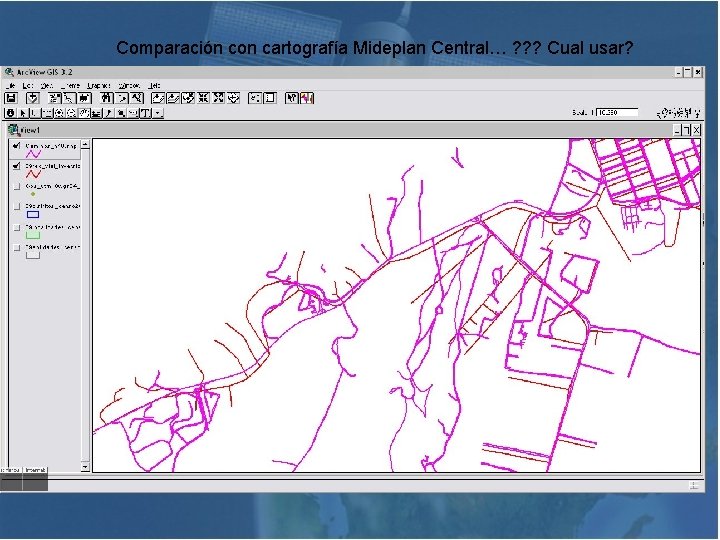Click Zoom to Previous Extent icon
The width and height of the screenshot is (720, 540).
pyautogui.click(x=234, y=98)
